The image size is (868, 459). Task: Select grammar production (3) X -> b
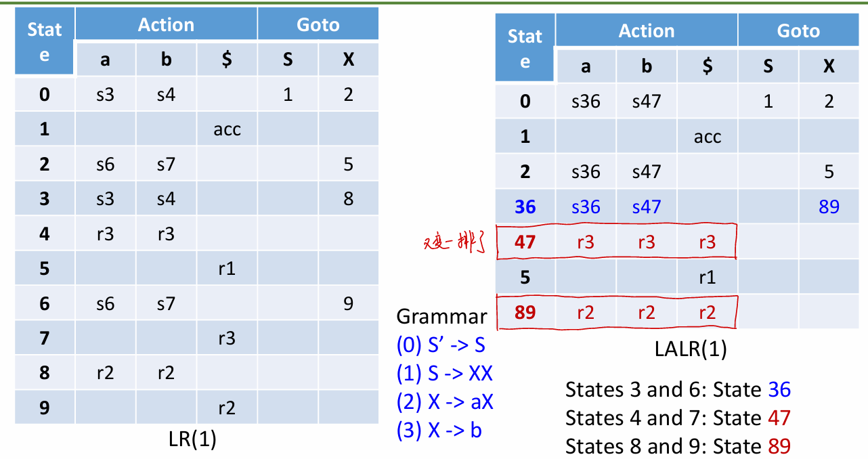[x=439, y=430]
